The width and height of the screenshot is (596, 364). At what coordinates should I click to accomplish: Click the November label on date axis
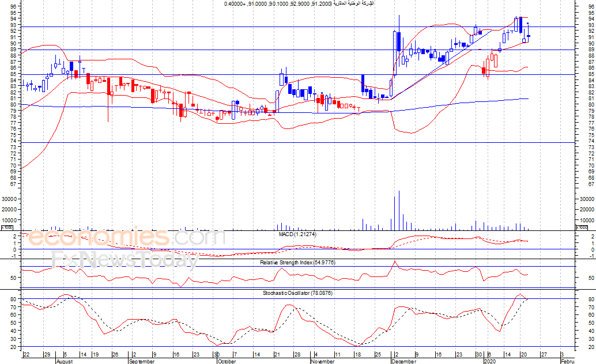pos(322,361)
